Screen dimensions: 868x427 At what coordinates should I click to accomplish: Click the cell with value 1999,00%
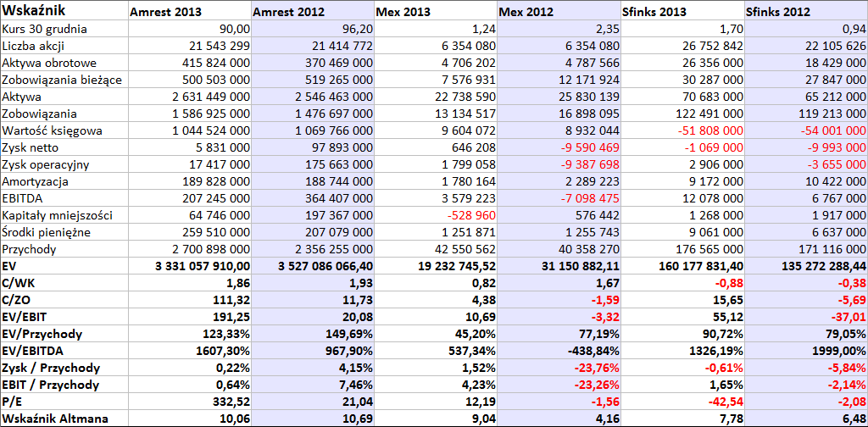(806, 352)
